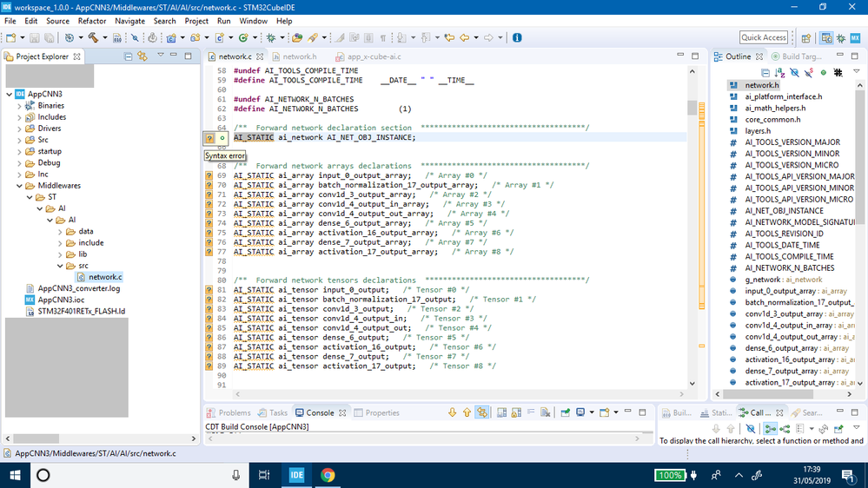Click the Task View taskbar icon
This screenshot has height=488, width=868.
pyautogui.click(x=264, y=475)
